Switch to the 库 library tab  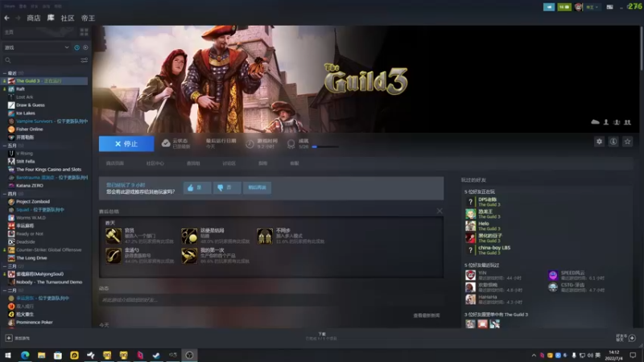click(51, 18)
